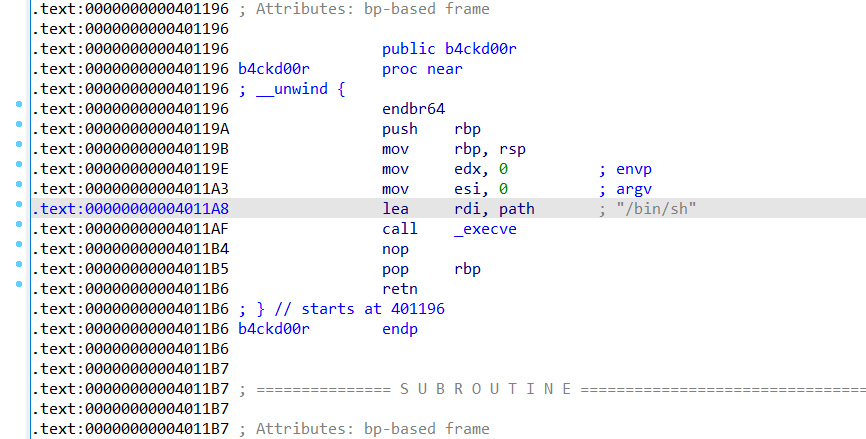The image size is (866, 439).
Task: Click the gutter dot at address 40119A
Action: 20,124
